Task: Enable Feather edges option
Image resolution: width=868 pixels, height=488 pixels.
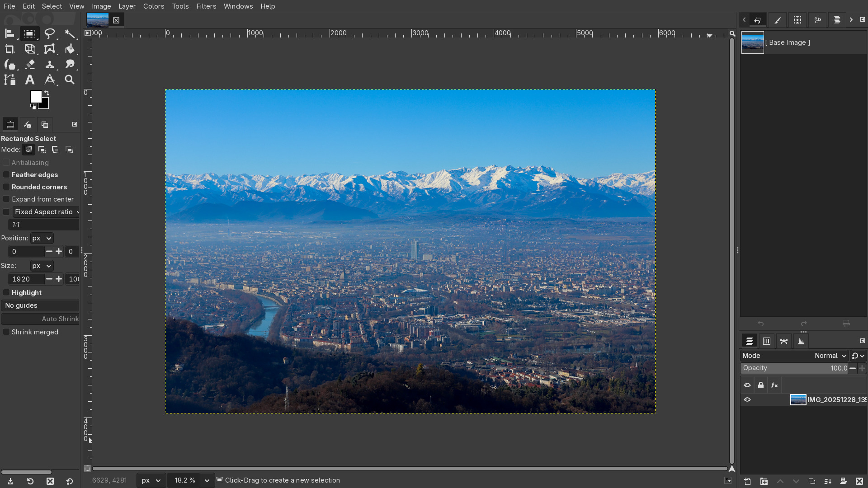Action: (x=6, y=175)
